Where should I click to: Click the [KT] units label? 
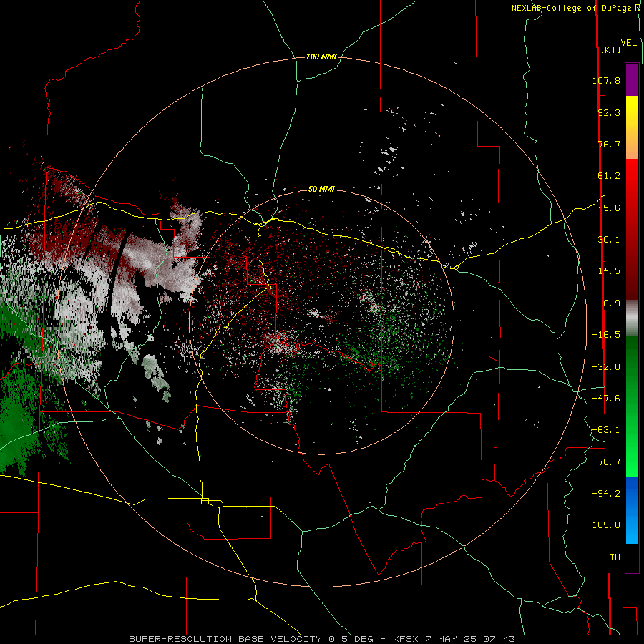[610, 49]
